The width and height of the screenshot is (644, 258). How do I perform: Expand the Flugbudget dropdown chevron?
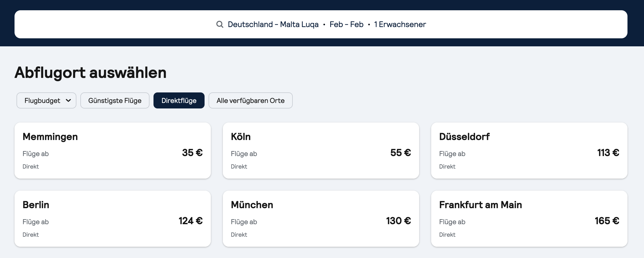point(68,100)
